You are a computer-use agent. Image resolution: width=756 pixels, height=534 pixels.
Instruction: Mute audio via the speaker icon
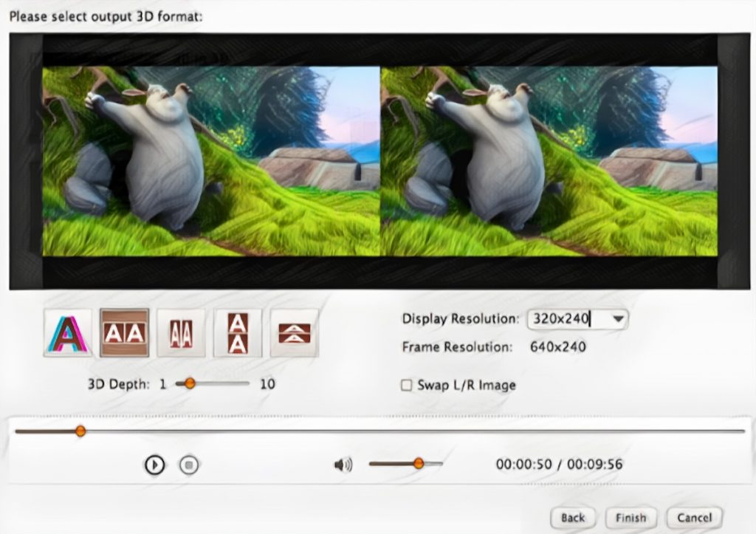342,464
